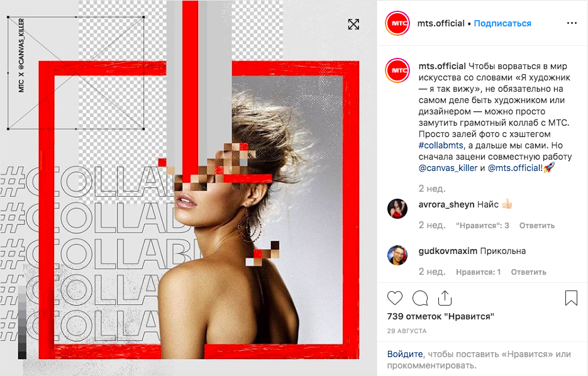The image size is (588, 376).
Task: Open the @canvas_killer mention link
Action: 448,168
